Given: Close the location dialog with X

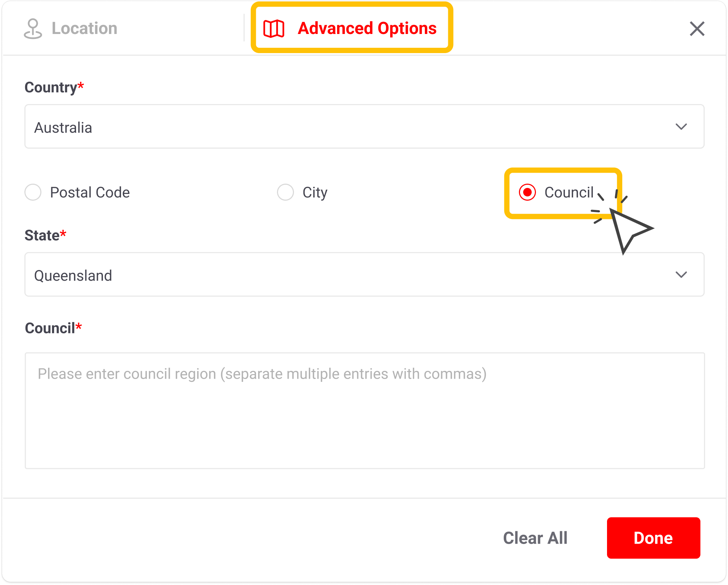Looking at the screenshot, I should click(x=697, y=29).
